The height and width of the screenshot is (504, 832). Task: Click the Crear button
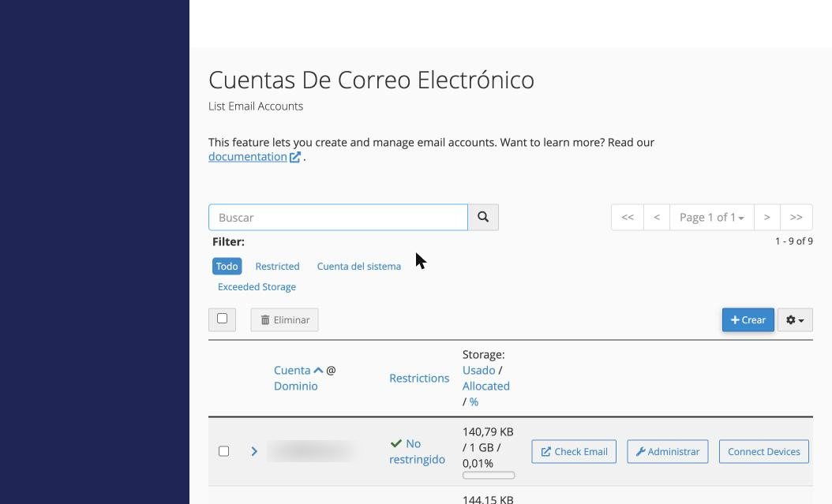(748, 320)
